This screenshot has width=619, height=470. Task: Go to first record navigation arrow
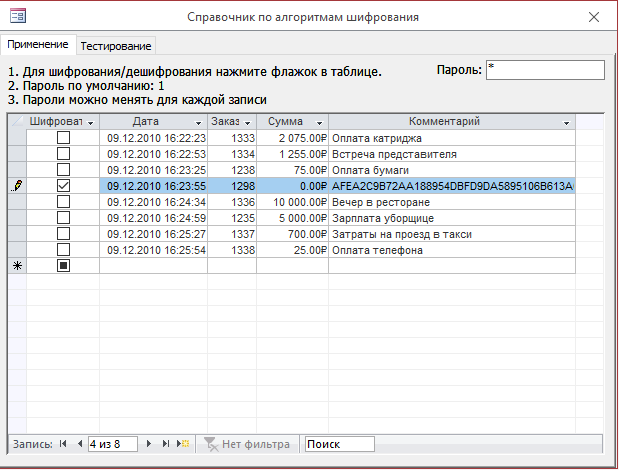[64, 443]
